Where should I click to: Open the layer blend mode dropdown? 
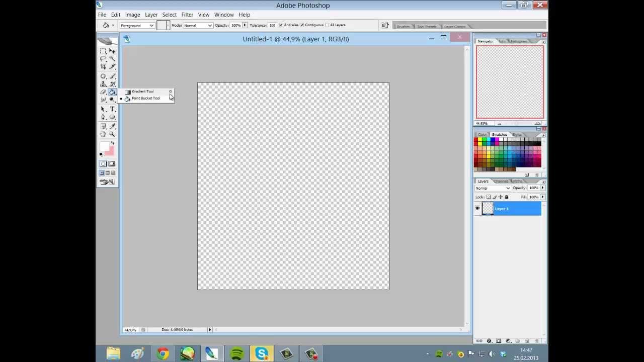tap(493, 188)
